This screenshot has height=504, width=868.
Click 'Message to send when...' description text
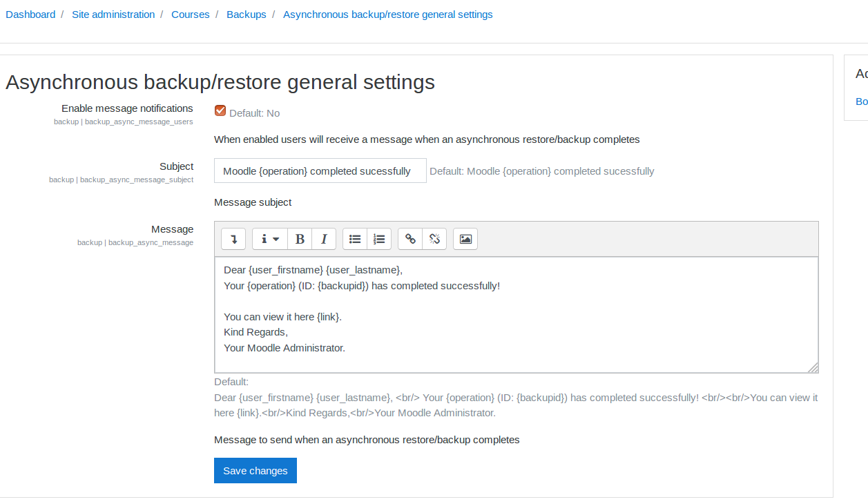coord(367,440)
